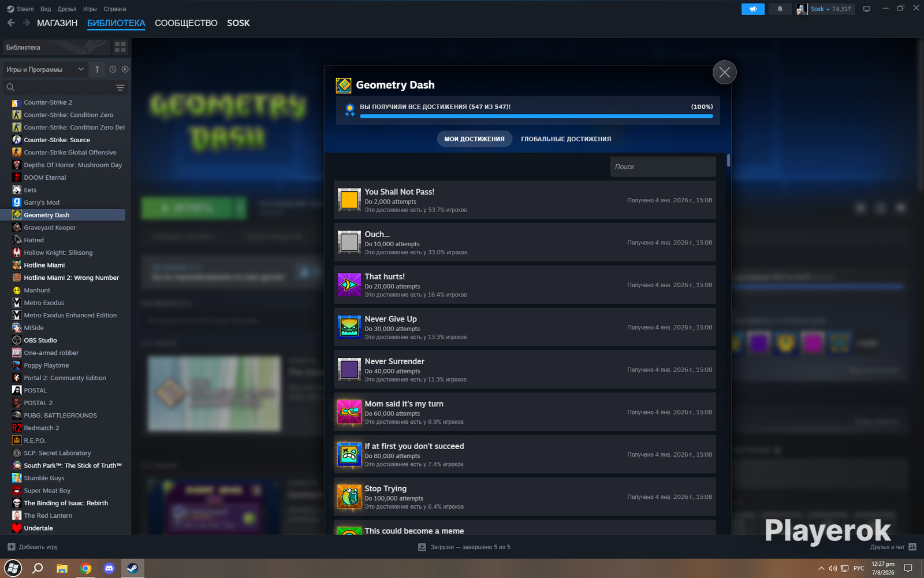The width and height of the screenshot is (924, 578).
Task: Open Windows taskbar search
Action: tap(38, 568)
